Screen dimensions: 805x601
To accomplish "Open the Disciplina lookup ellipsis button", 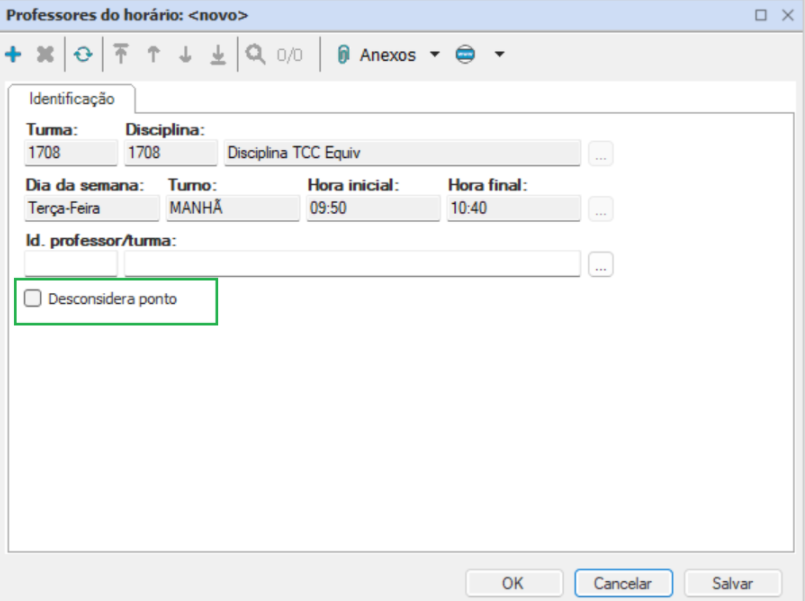I will (x=601, y=153).
